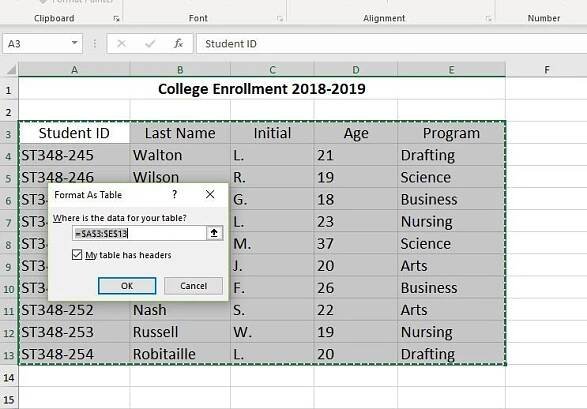Click age cell 23

click(356, 222)
